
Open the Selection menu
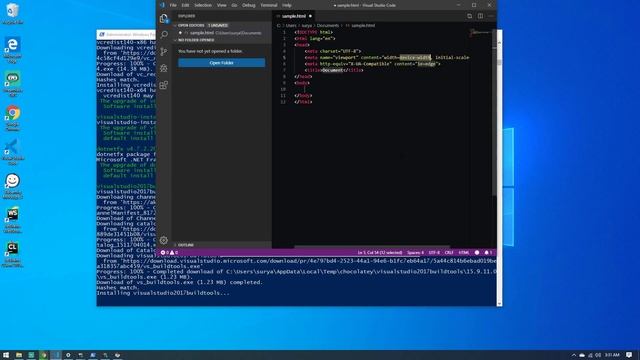click(x=203, y=5)
